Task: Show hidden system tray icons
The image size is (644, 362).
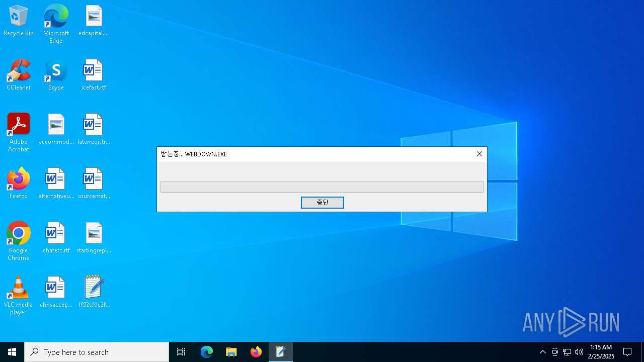Action: [542, 352]
